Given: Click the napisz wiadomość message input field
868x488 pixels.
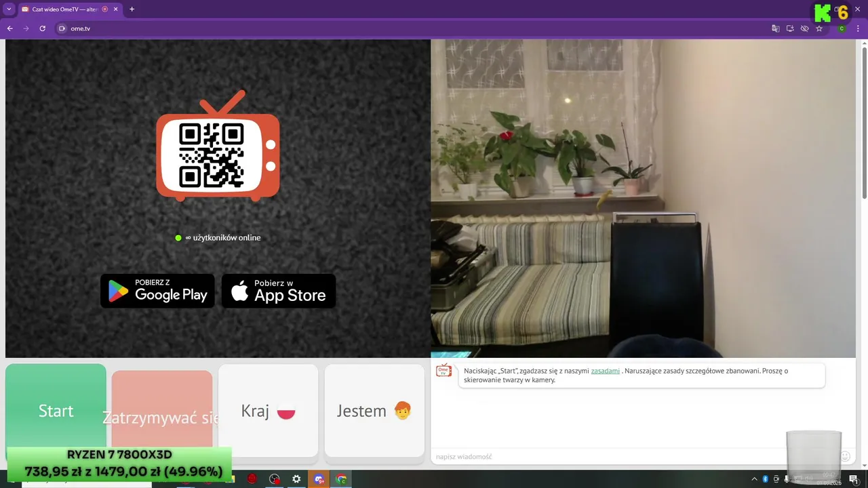Looking at the screenshot, I should 634,457.
